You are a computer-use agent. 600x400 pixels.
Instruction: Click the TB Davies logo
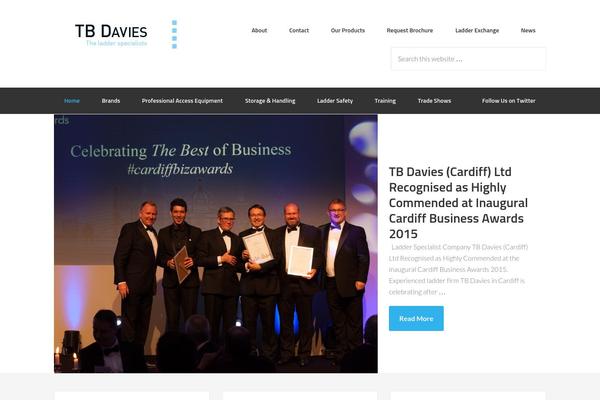[x=126, y=34]
